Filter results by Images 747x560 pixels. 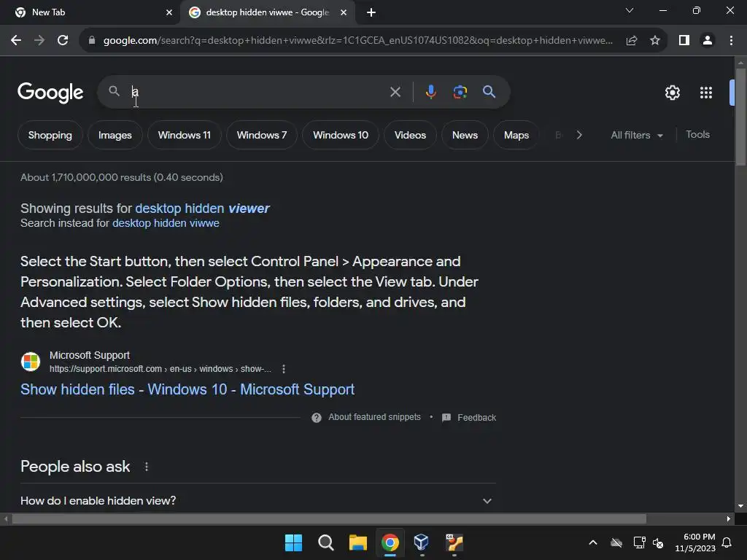pos(115,135)
